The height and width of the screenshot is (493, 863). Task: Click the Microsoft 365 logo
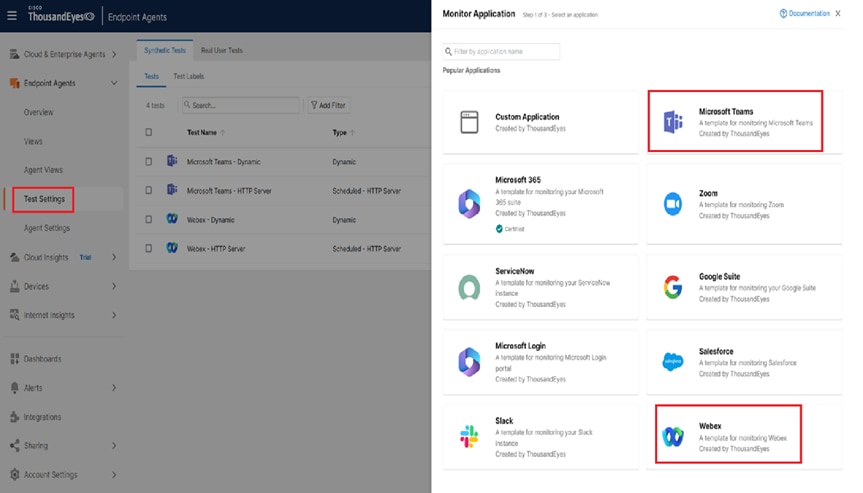469,204
